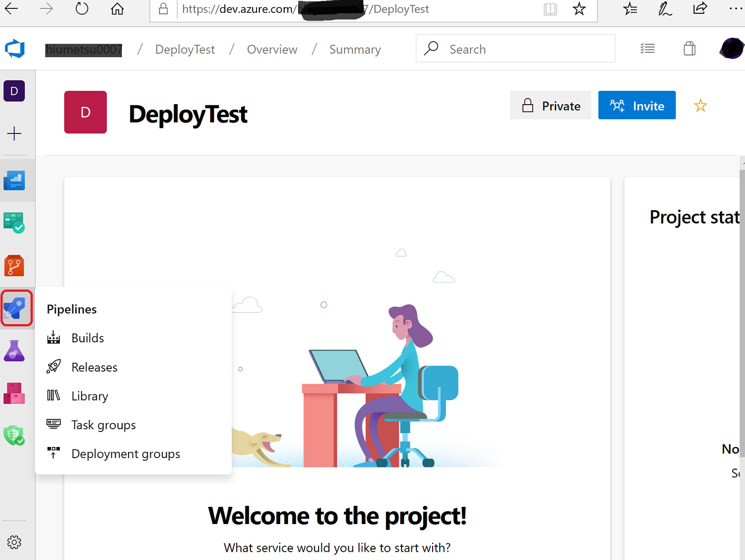This screenshot has height=560, width=745.
Task: Create a new project with the plus icon
Action: 14,133
